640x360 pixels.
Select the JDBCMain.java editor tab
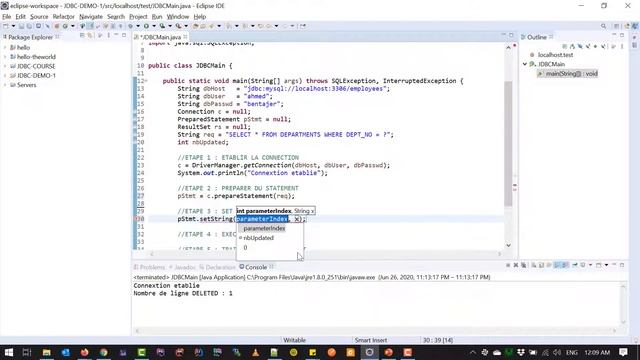pyautogui.click(x=161, y=37)
